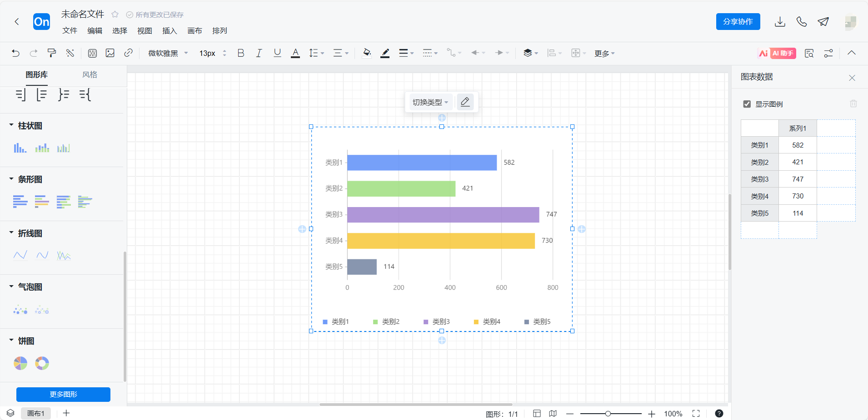
Task: Open the 微软雅黑 font dropdown
Action: (168, 53)
